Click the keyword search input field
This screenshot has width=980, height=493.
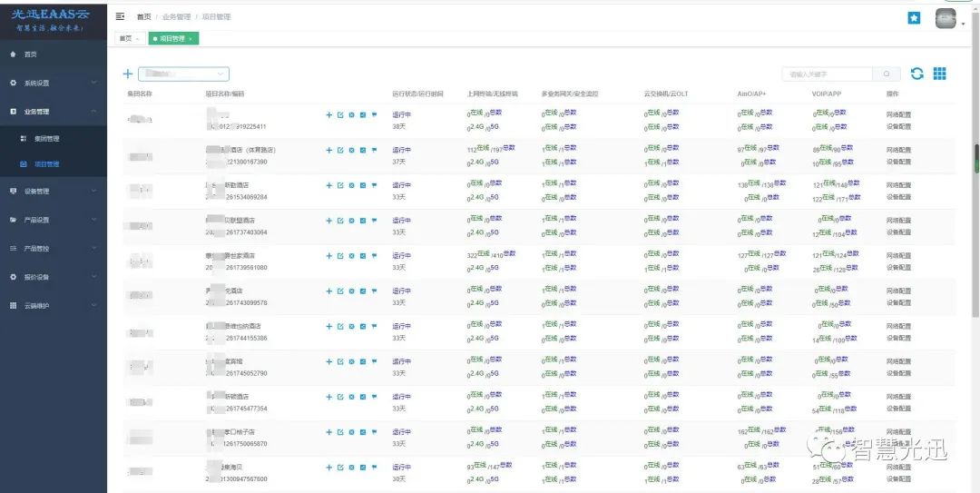tap(827, 74)
